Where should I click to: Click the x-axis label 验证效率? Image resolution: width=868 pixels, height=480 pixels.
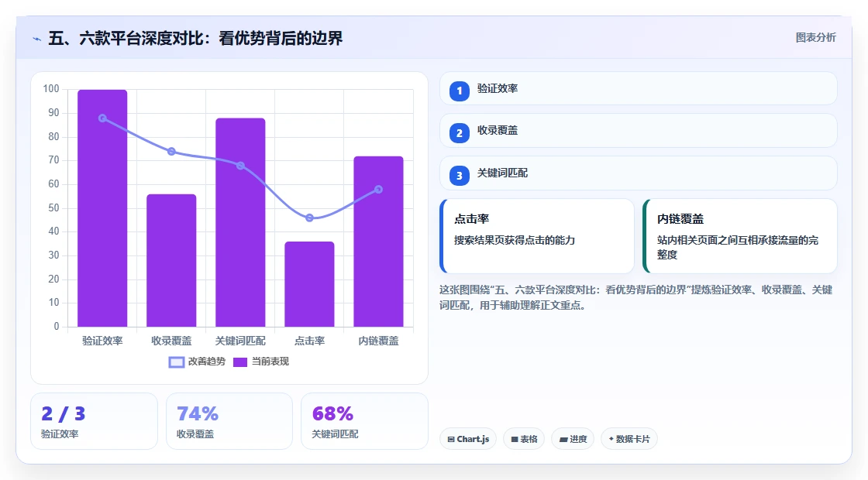(102, 341)
